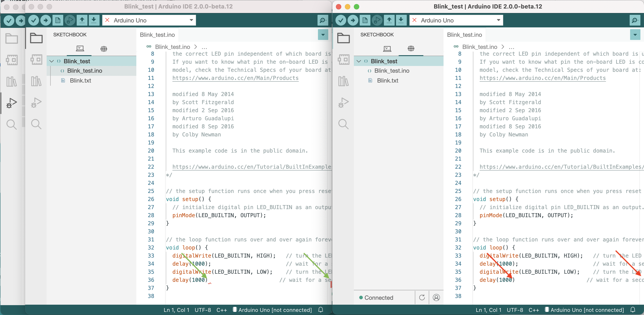Click C++ language mode in right status bar
This screenshot has height=315, width=644.
533,310
